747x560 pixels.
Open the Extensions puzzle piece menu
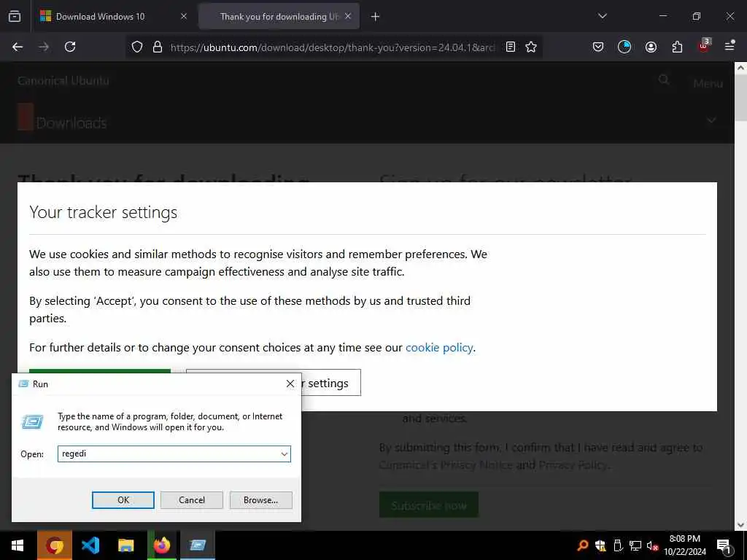[x=677, y=47]
